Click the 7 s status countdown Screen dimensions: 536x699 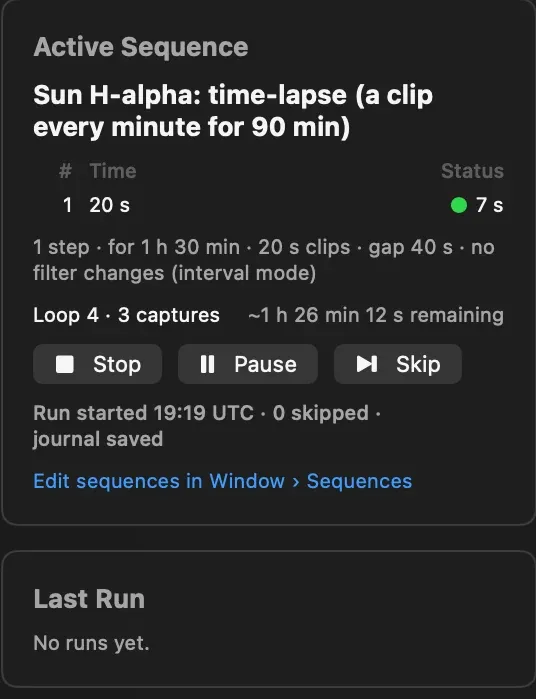coord(490,206)
